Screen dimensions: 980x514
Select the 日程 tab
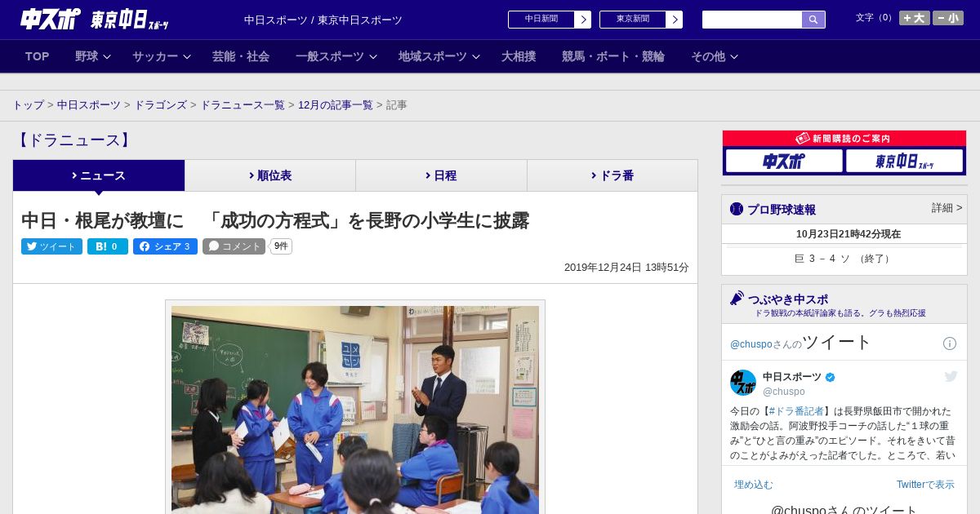441,175
